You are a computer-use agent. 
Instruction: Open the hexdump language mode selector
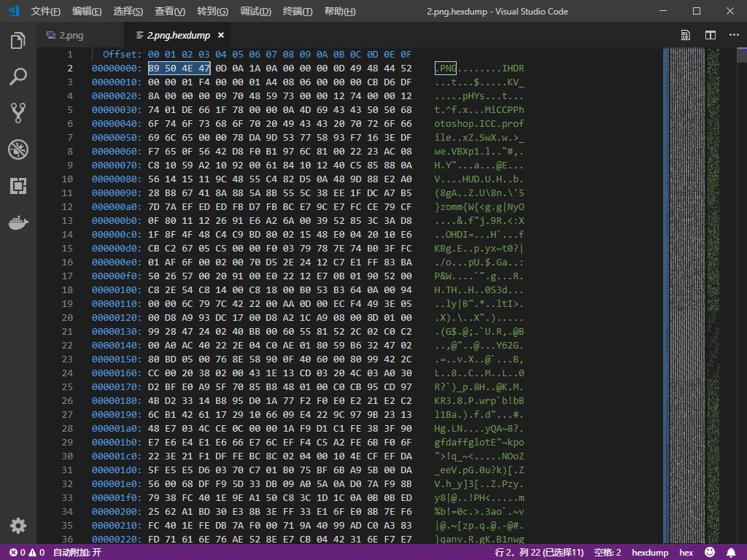point(650,553)
